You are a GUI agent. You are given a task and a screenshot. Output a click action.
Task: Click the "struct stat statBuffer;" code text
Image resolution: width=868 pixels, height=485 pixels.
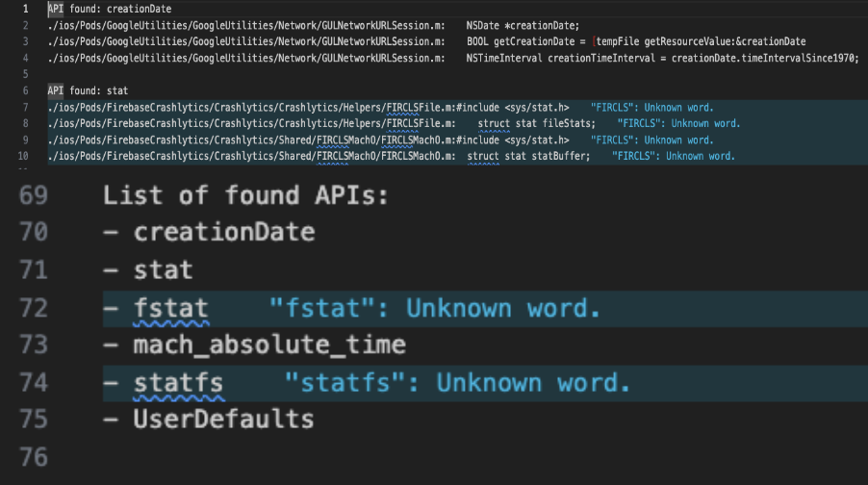pyautogui.click(x=540, y=156)
